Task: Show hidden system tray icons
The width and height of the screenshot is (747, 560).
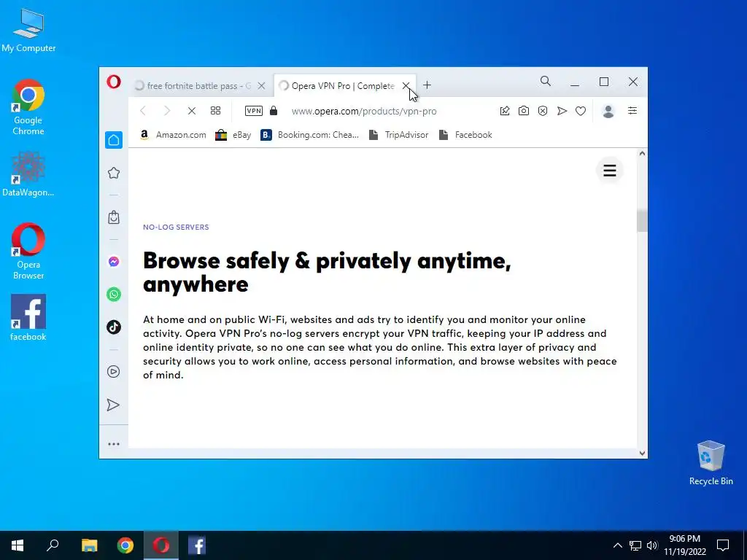Action: tap(617, 545)
